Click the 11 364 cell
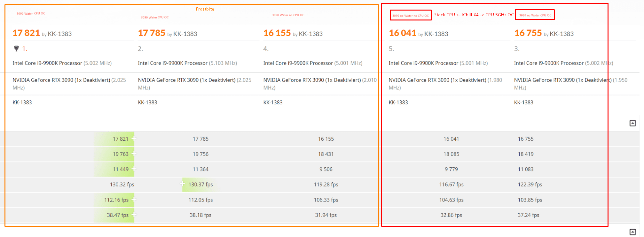644x237 pixels. (x=200, y=169)
